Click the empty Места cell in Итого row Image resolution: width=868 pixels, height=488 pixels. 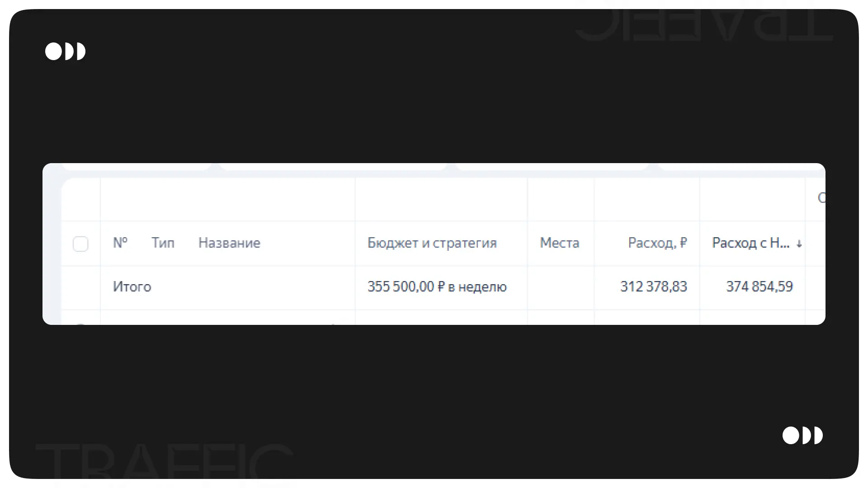click(x=561, y=287)
